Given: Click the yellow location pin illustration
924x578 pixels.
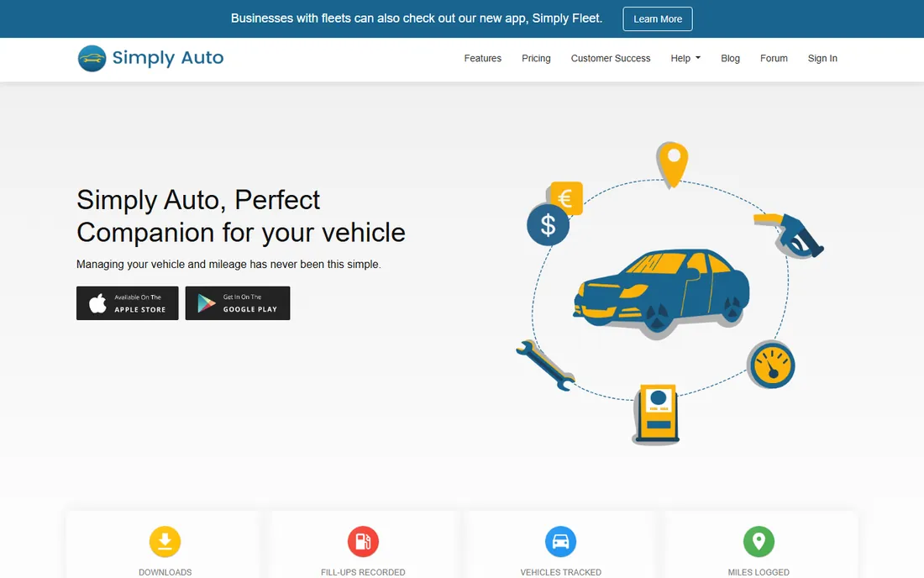Looking at the screenshot, I should [672, 165].
